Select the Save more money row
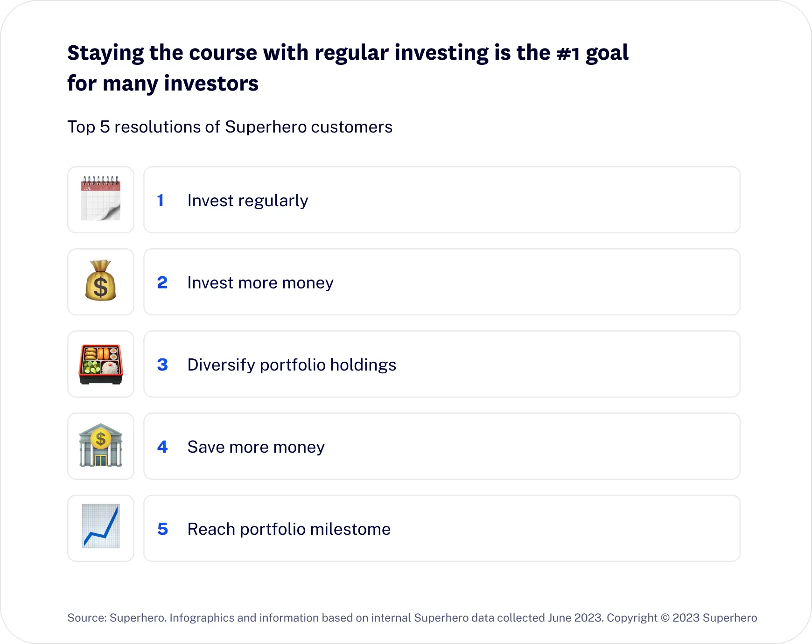This screenshot has width=812, height=644. [442, 446]
